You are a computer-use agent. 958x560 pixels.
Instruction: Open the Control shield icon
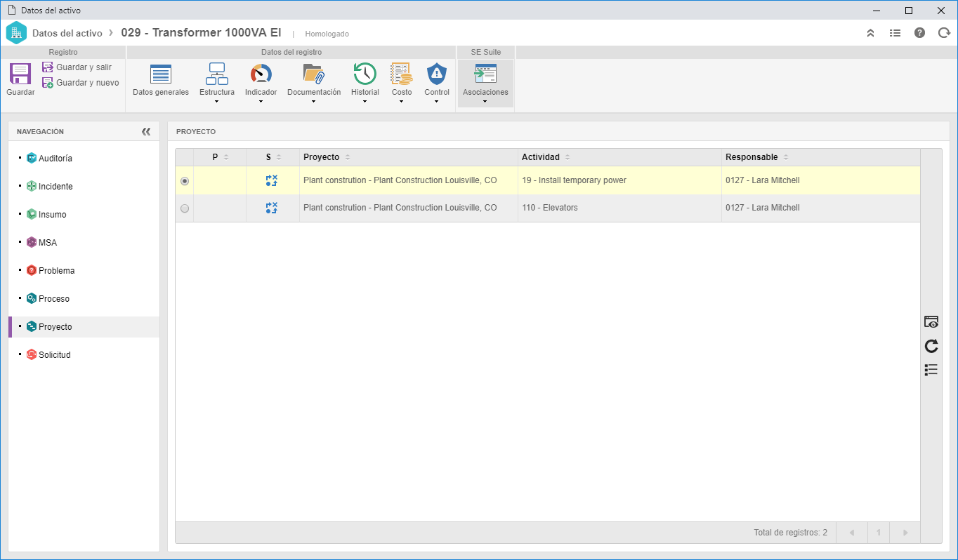[x=436, y=74]
